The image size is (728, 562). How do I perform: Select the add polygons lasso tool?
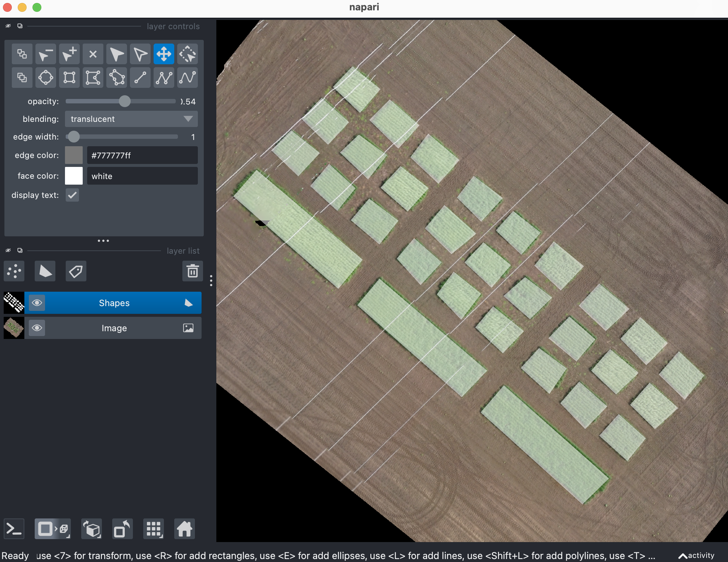[117, 78]
